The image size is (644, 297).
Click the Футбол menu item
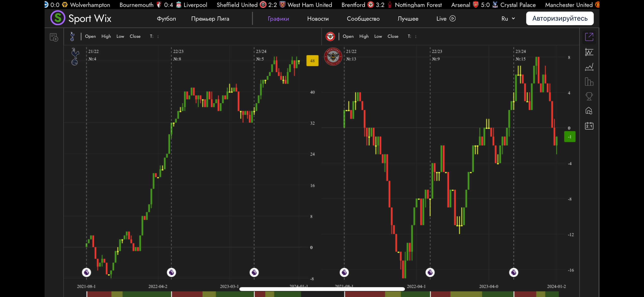click(x=166, y=18)
